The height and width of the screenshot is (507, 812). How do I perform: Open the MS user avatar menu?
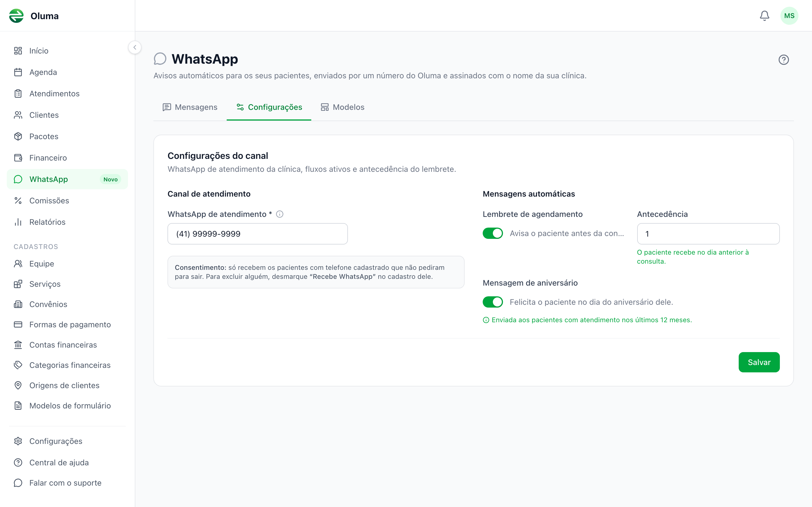coord(789,16)
